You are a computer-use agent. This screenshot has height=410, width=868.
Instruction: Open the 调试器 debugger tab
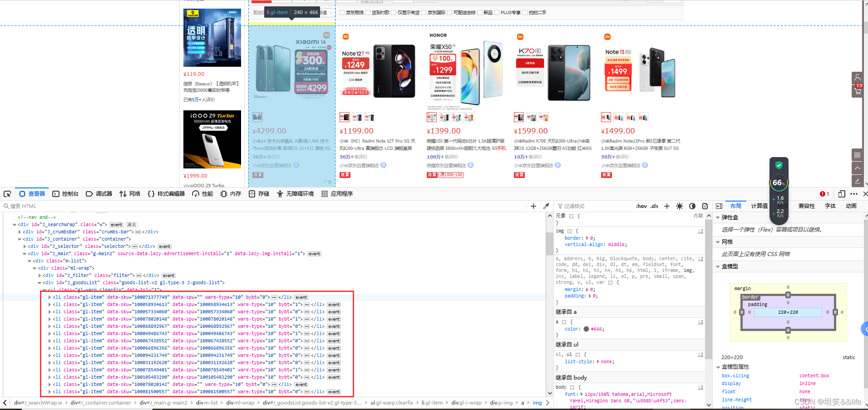99,194
